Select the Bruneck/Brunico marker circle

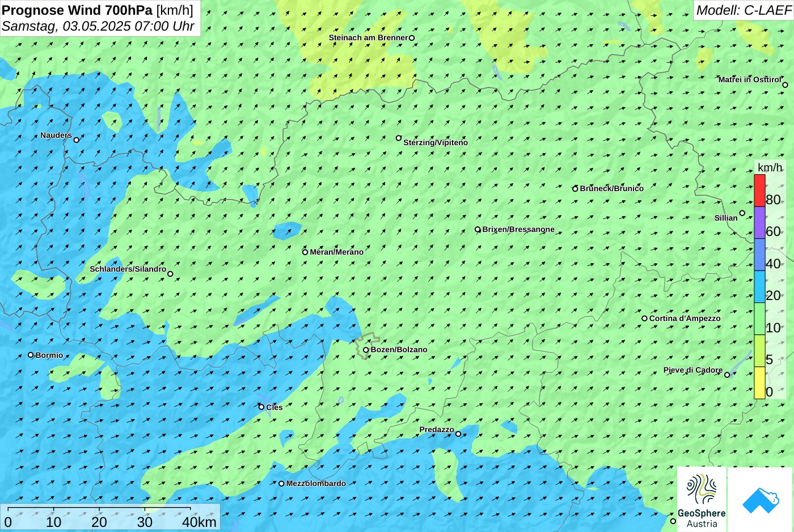(575, 189)
